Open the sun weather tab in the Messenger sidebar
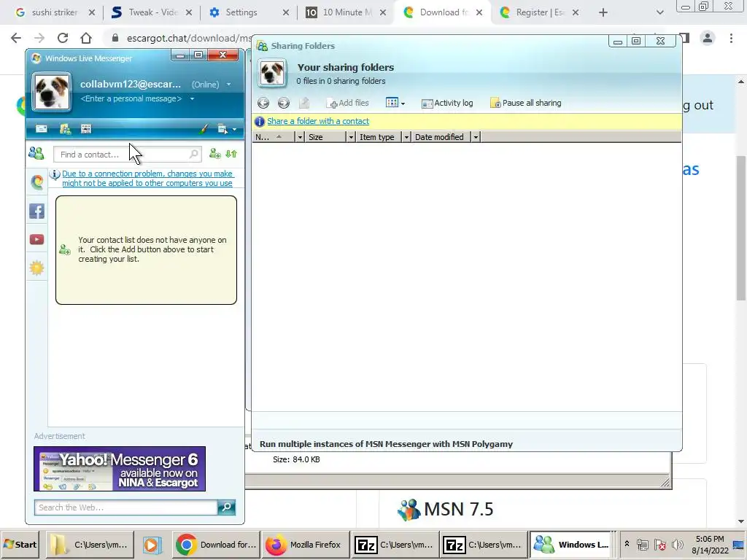747x560 pixels. pos(36,268)
